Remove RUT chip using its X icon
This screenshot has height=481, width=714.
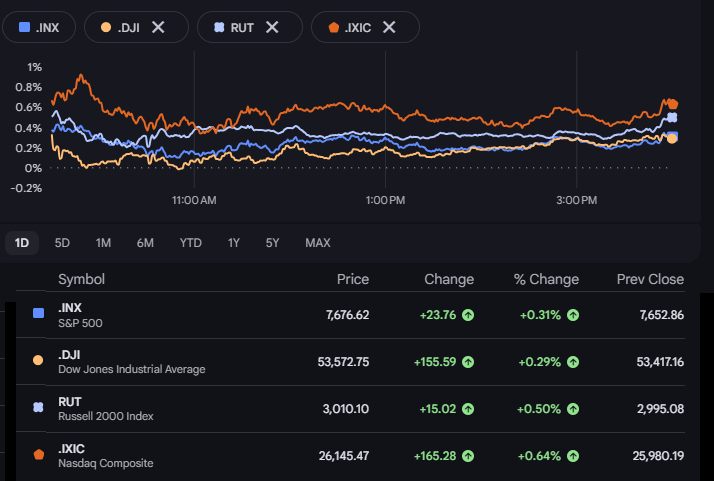272,27
